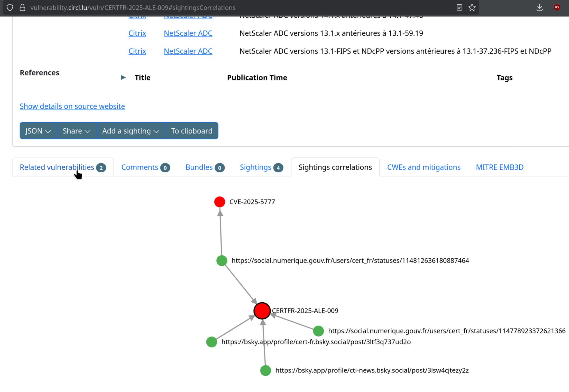Click the To clipboard button
Screen dimensions: 569x392
click(192, 131)
